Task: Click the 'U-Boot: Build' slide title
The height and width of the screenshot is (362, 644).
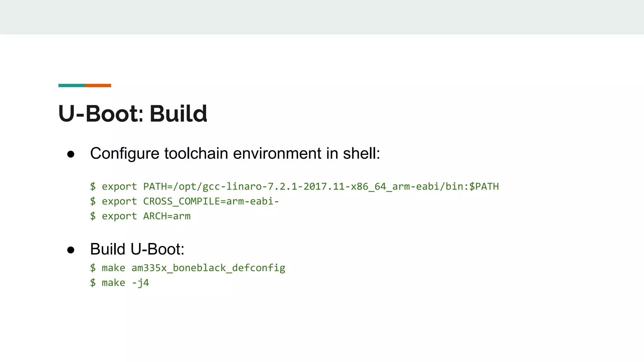Action: (132, 113)
